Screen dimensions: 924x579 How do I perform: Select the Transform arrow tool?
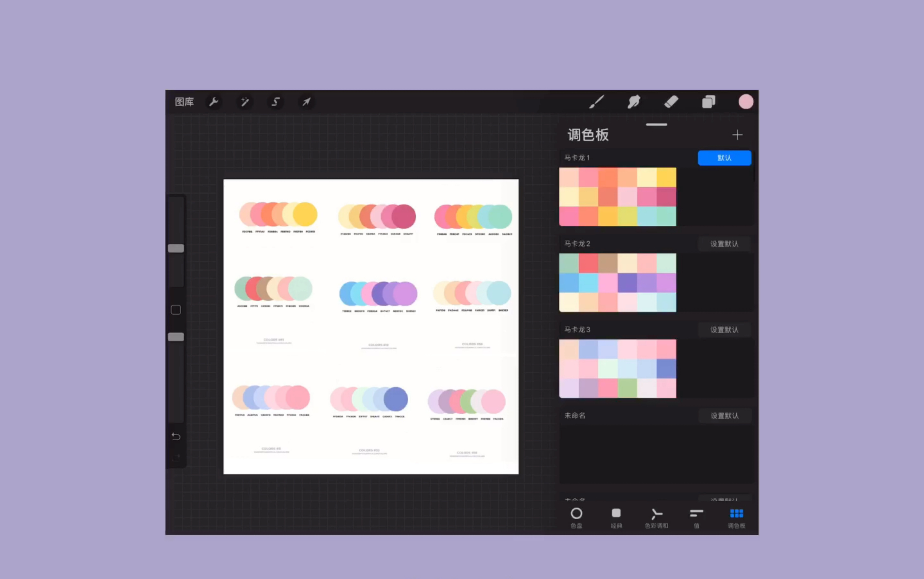coord(306,102)
